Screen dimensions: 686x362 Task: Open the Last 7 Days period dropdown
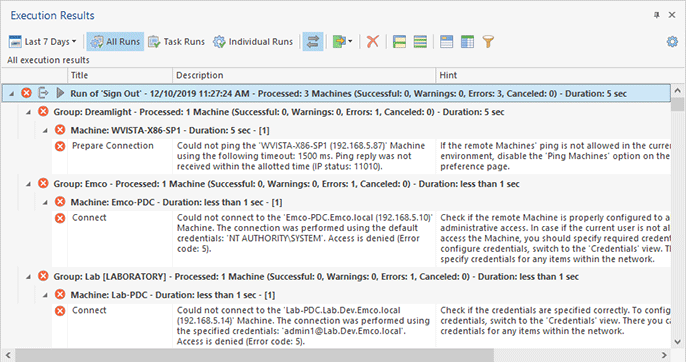[42, 42]
